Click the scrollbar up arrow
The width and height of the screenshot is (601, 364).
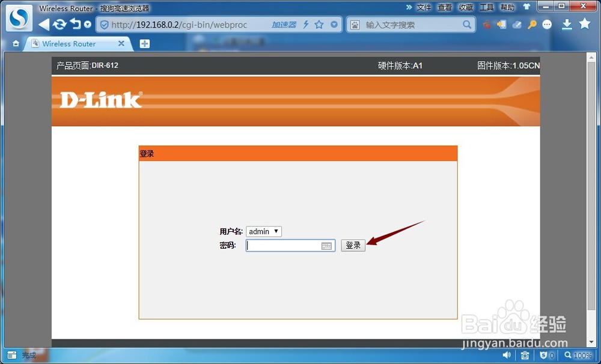pos(591,56)
